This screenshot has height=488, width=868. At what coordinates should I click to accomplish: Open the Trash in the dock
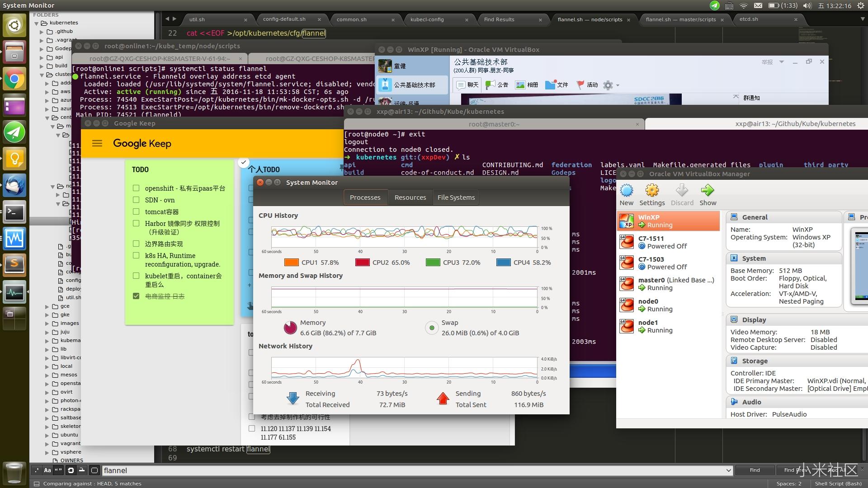tap(14, 473)
